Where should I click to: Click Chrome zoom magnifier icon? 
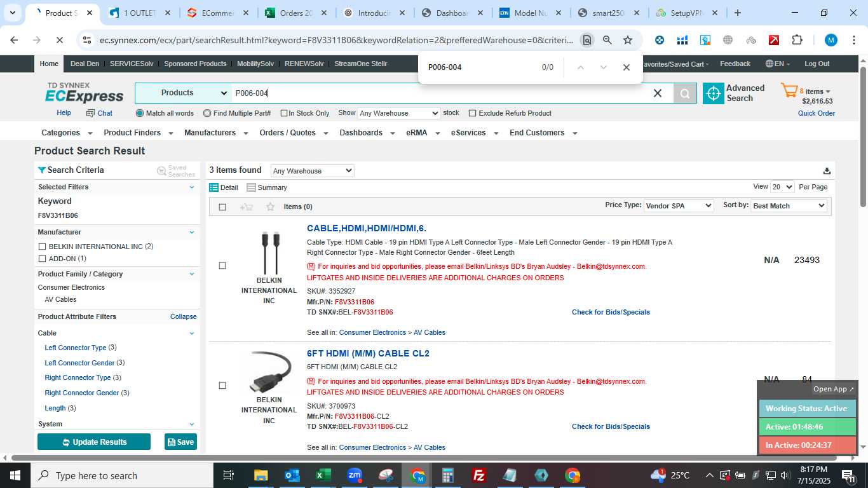click(607, 40)
